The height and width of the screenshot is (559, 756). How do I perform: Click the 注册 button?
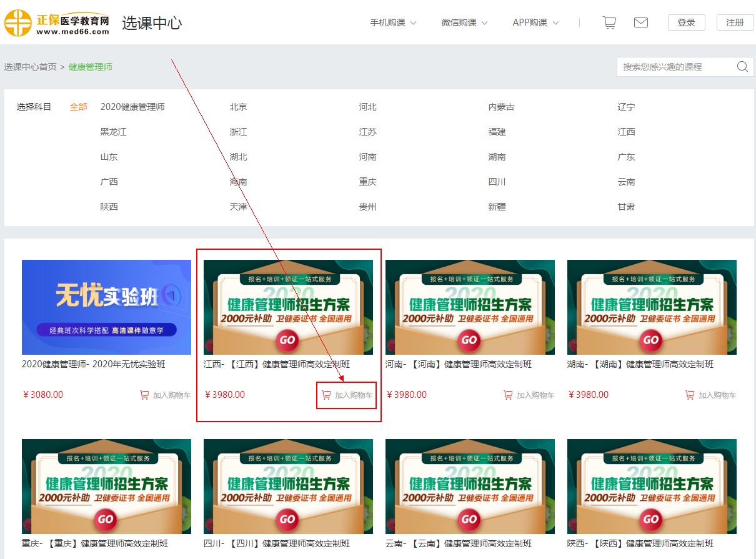(x=735, y=22)
